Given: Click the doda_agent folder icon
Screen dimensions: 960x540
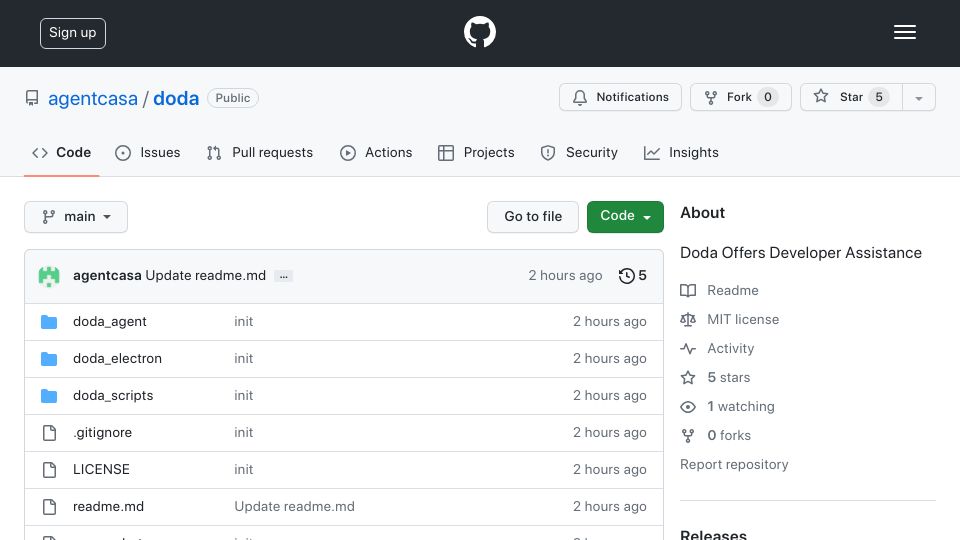Looking at the screenshot, I should pyautogui.click(x=49, y=321).
